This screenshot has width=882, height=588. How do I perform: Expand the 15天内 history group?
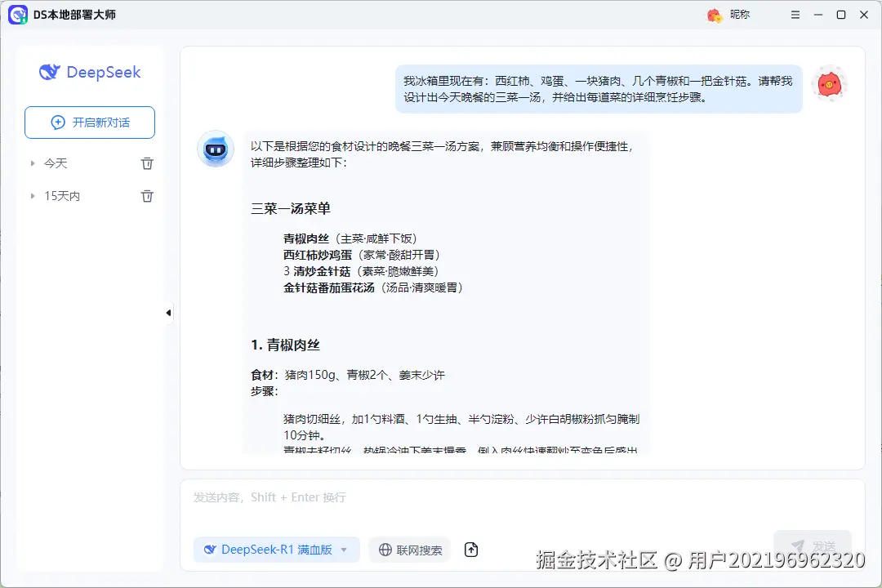point(33,196)
